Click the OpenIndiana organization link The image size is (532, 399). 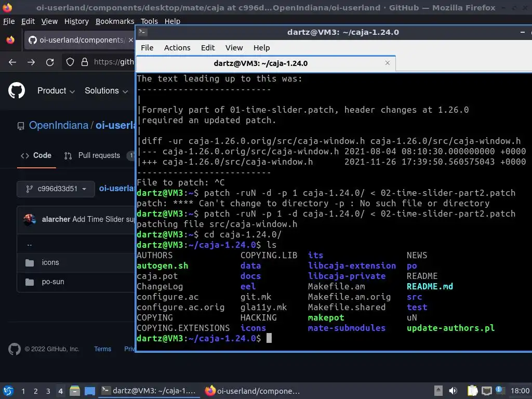pos(59,125)
